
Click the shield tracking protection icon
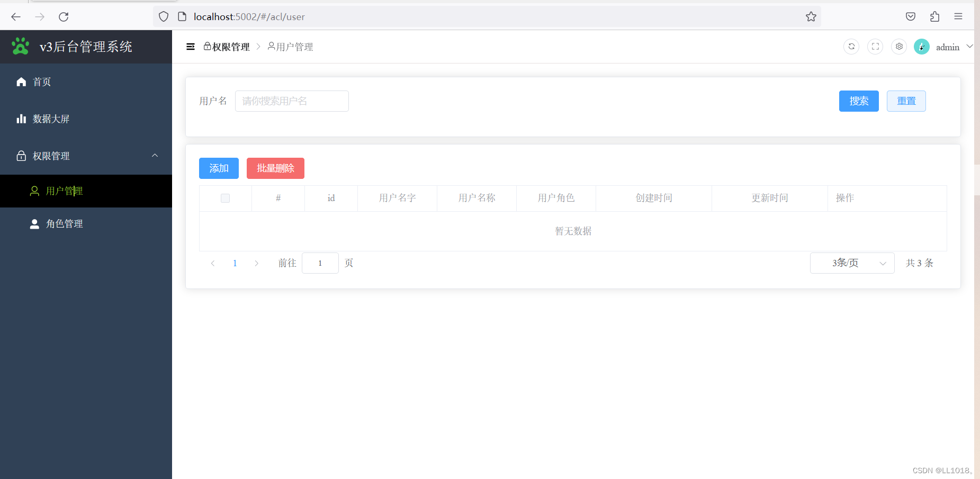pos(164,17)
